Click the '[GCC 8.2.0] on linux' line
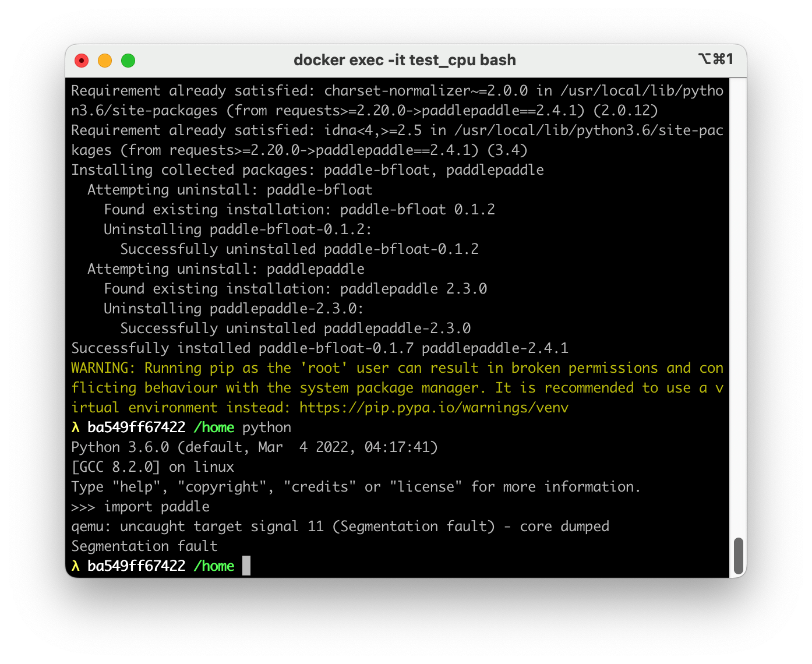Screen dimensions: 812x664 pos(153,467)
